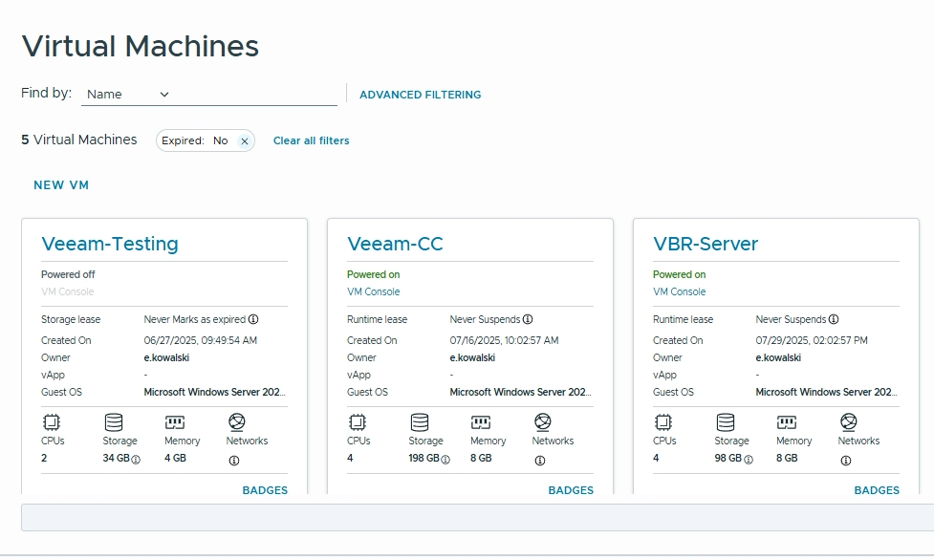
Task: Expand BADGES on Veeam-Testing card
Action: tap(265, 490)
